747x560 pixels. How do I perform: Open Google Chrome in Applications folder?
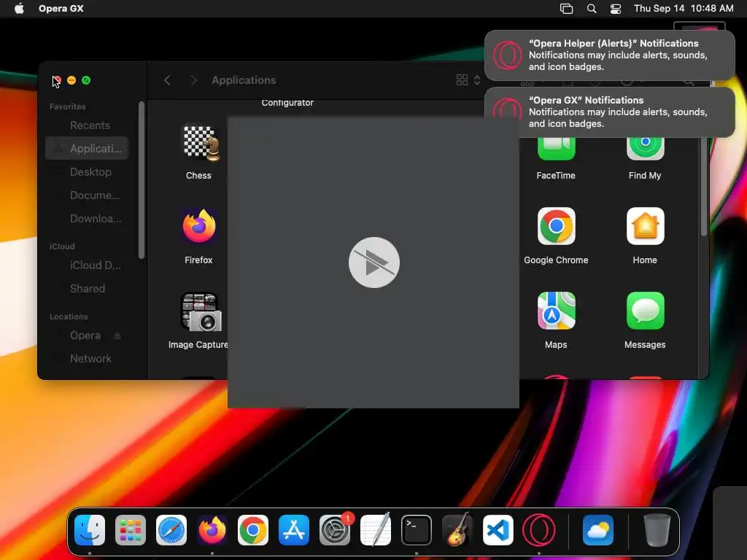pos(556,226)
